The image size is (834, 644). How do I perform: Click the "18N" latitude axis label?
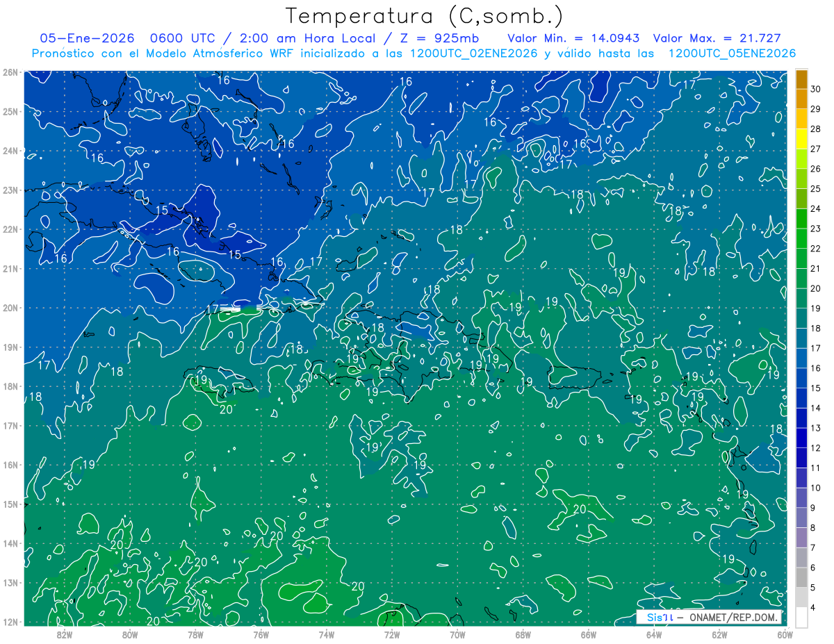10,386
